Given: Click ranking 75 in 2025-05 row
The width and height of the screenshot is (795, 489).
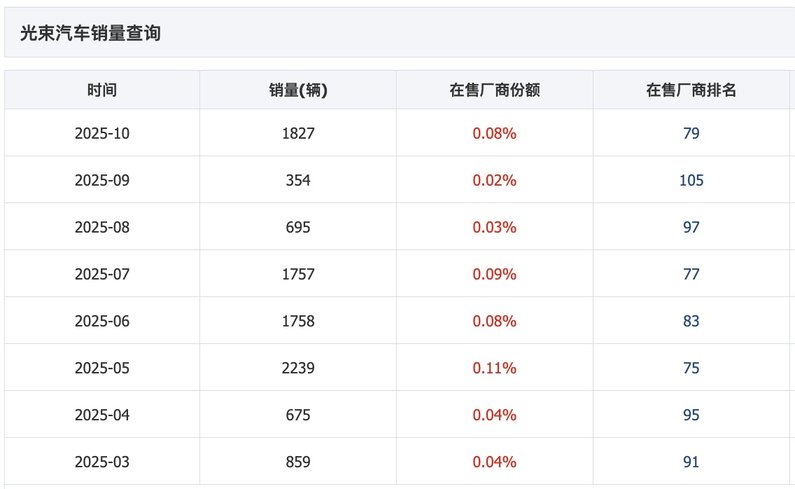Looking at the screenshot, I should (691, 369).
